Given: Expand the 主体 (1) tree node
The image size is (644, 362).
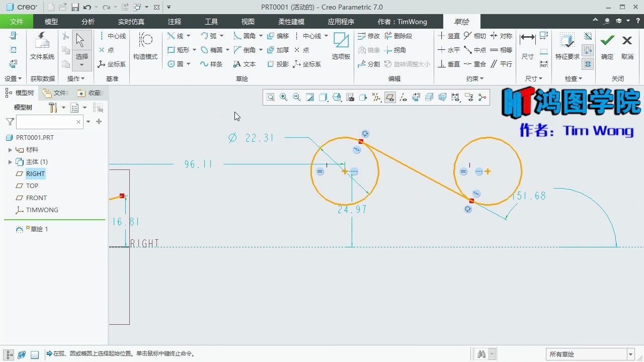Looking at the screenshot, I should 10,162.
